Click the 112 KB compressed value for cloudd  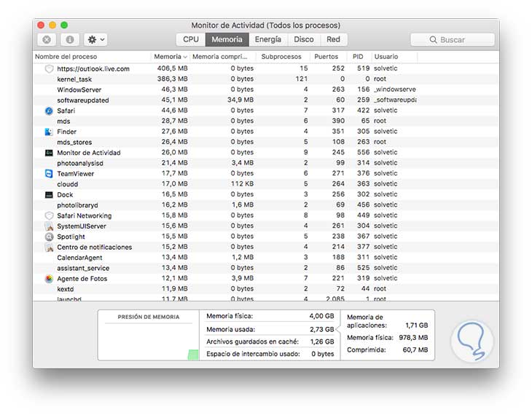point(242,184)
